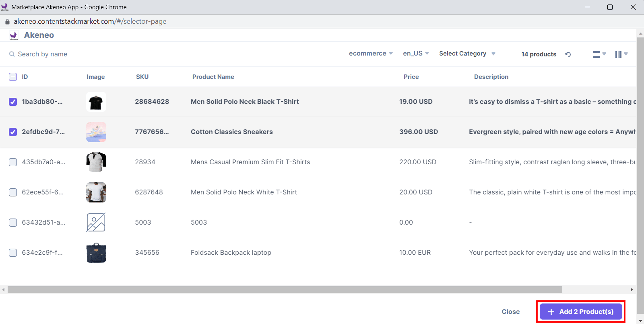Click the Akeneo logo in header
This screenshot has height=324, width=644.
(13, 36)
